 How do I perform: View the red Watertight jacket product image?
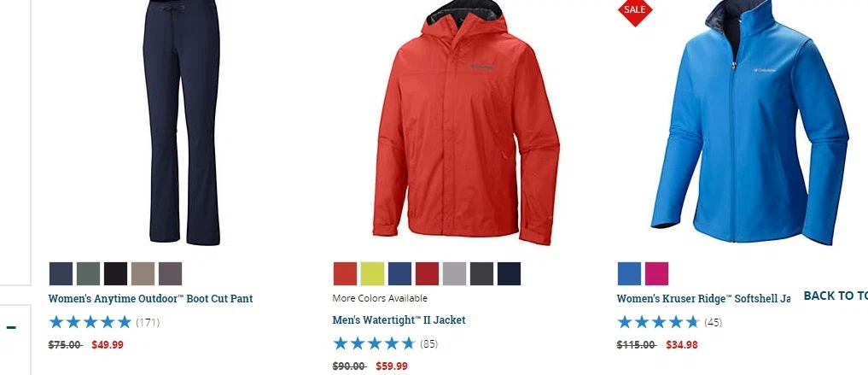tap(465, 122)
